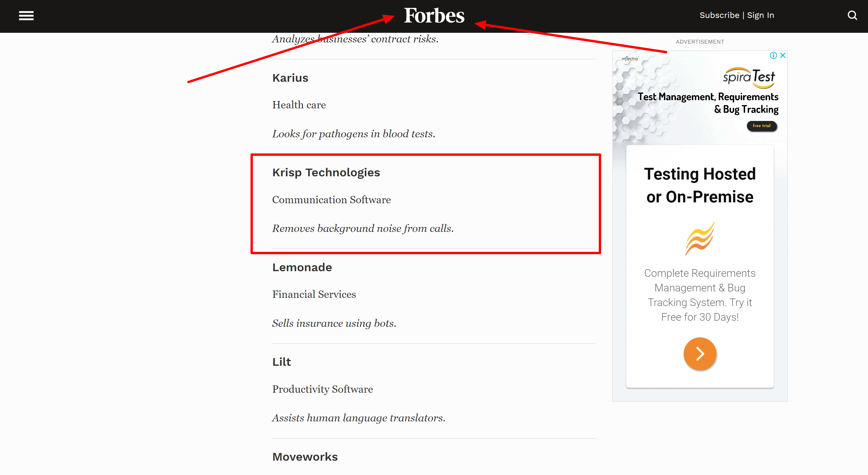Click the Sign In link
The width and height of the screenshot is (868, 475).
(760, 16)
